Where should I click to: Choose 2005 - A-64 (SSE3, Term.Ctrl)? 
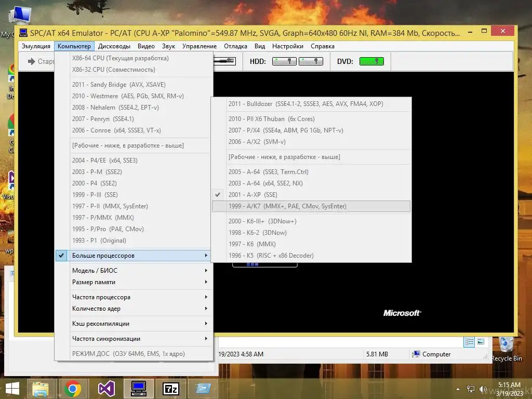311,172
